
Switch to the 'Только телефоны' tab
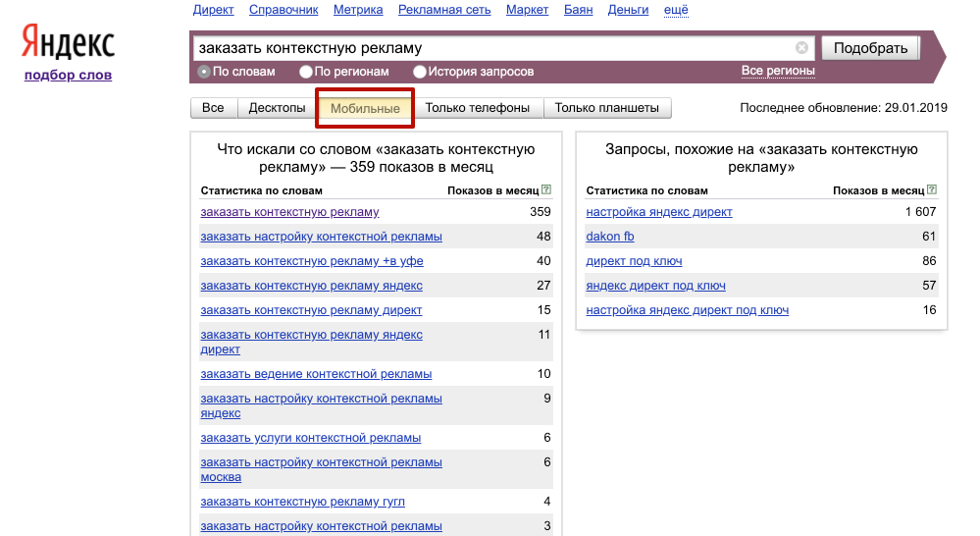pos(478,108)
